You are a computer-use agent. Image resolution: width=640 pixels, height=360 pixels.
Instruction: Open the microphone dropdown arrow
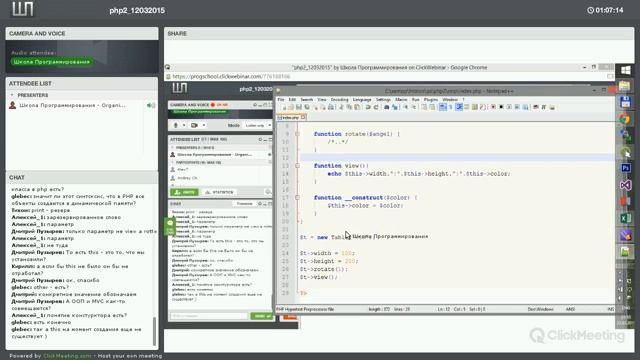(184, 125)
